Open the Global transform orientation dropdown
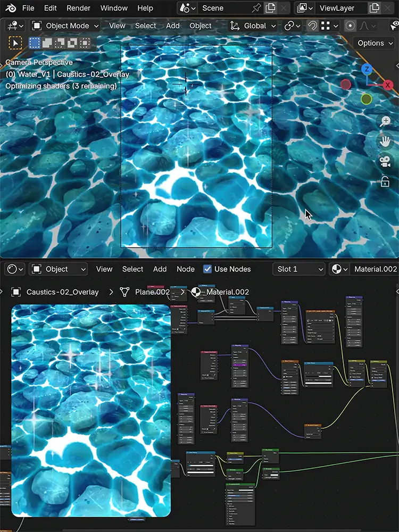 (253, 26)
